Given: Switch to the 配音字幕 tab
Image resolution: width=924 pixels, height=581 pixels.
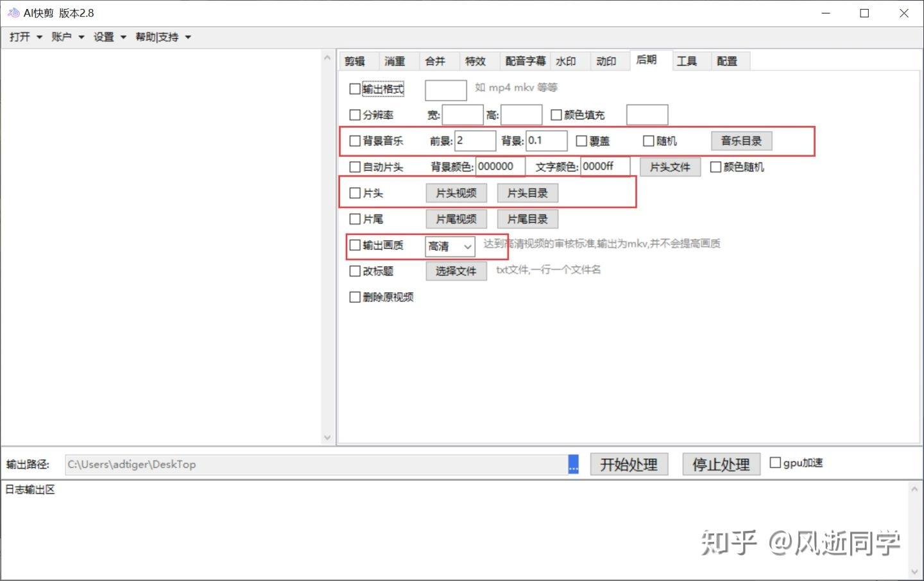Looking at the screenshot, I should pos(525,61).
